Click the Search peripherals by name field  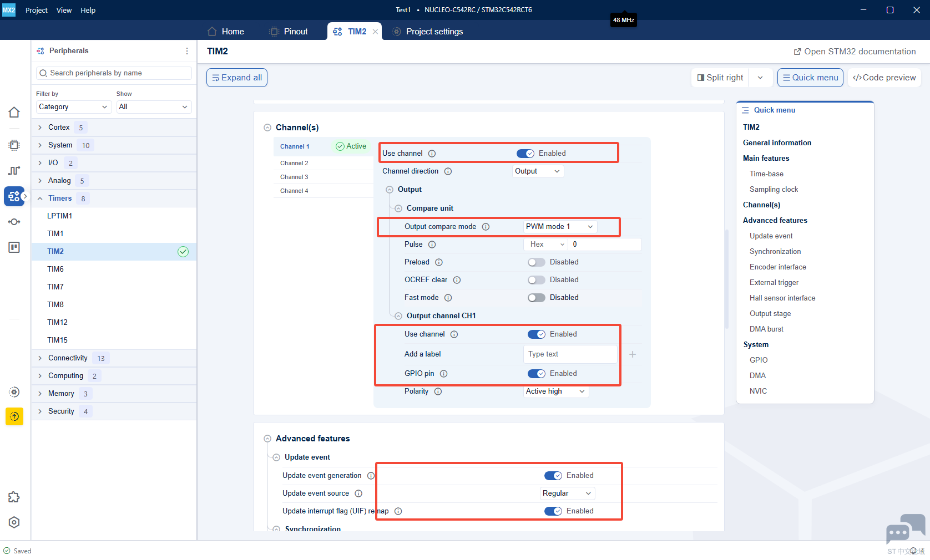point(114,73)
